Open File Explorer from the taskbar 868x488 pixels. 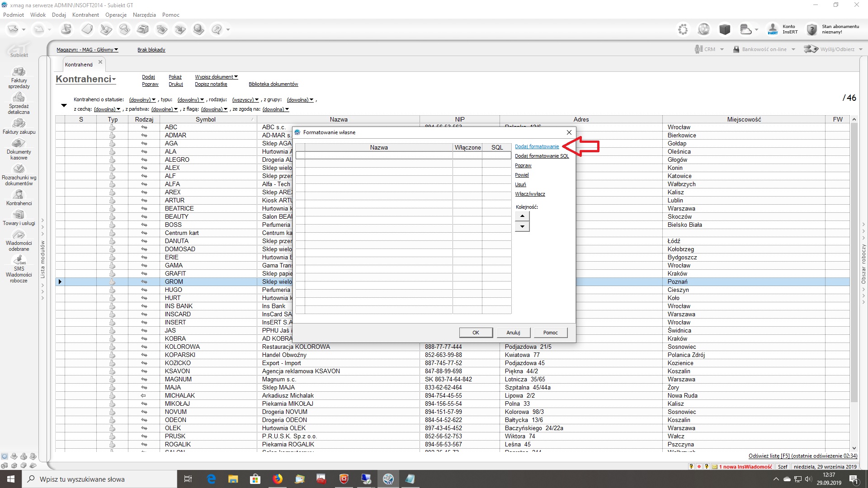point(233,479)
